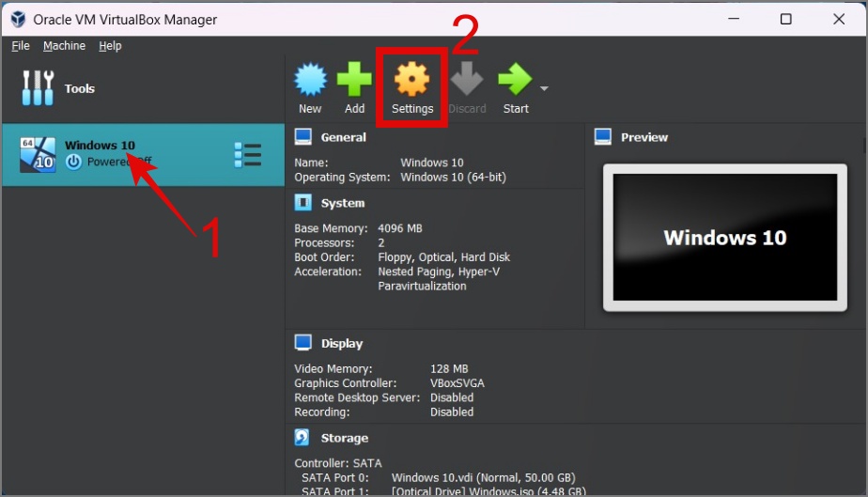Open Settings with the orange gear icon

tap(411, 79)
